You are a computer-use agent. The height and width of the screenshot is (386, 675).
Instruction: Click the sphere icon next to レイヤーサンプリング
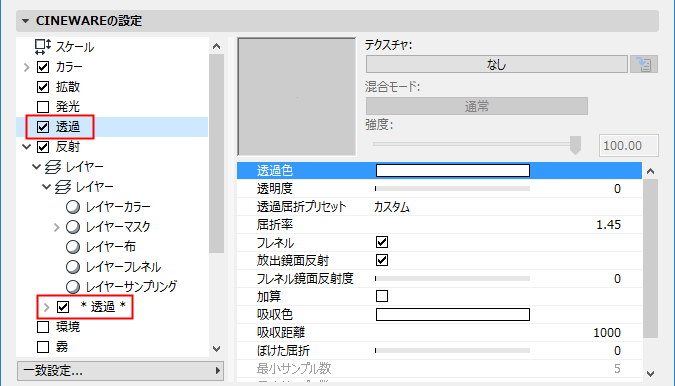pyautogui.click(x=73, y=287)
